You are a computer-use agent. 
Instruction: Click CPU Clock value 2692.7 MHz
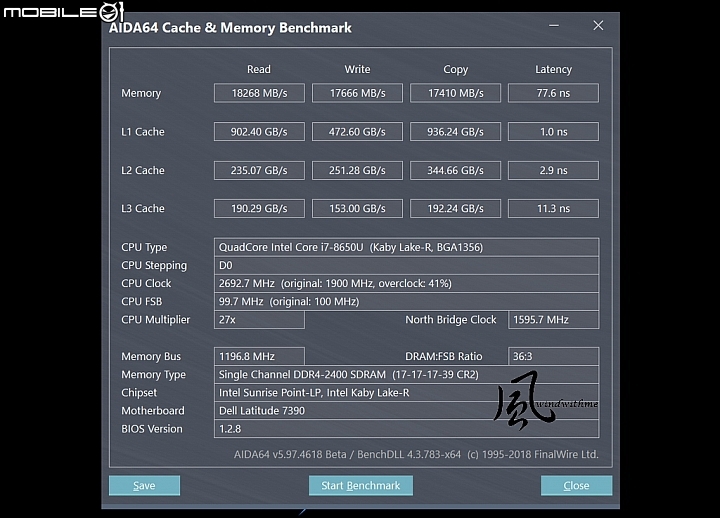click(406, 283)
